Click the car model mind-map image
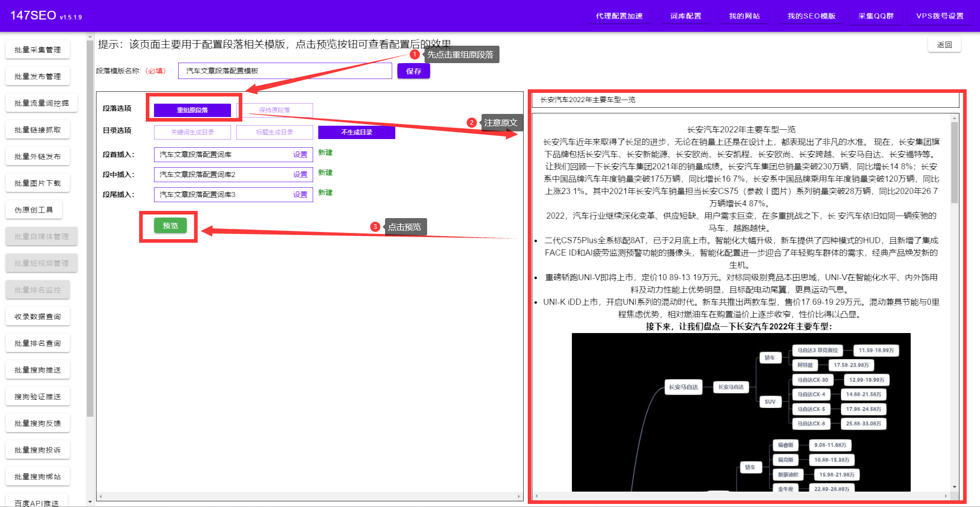Viewport: 980px width, 507px height. point(741,412)
